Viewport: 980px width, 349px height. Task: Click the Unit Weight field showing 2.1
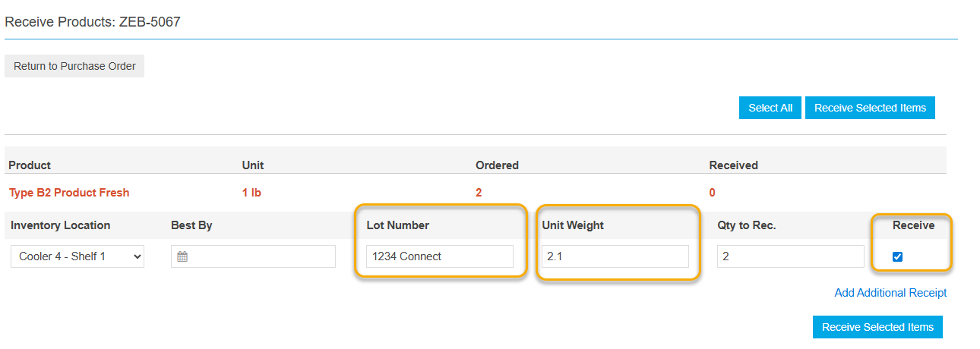click(614, 256)
